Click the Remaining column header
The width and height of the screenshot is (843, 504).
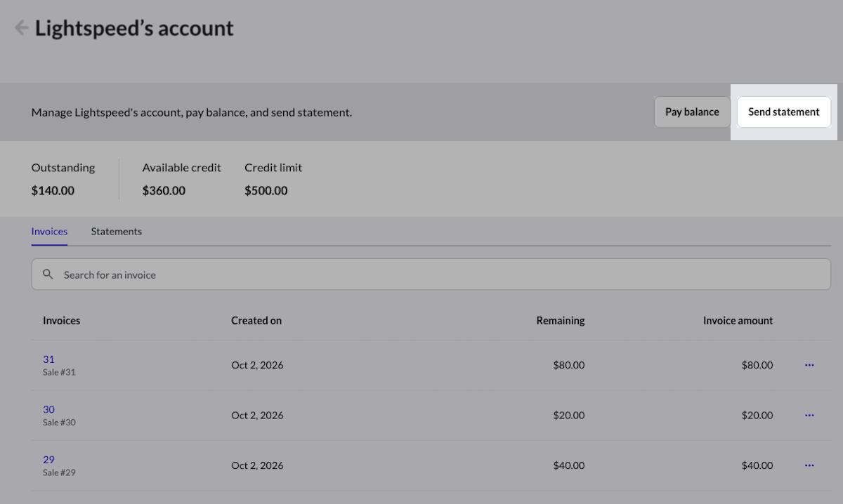561,321
